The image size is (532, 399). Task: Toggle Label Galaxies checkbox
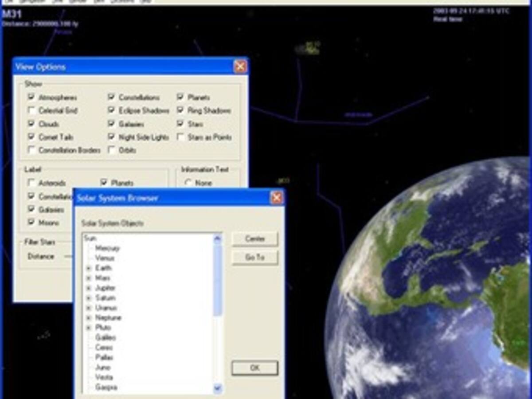tap(31, 209)
